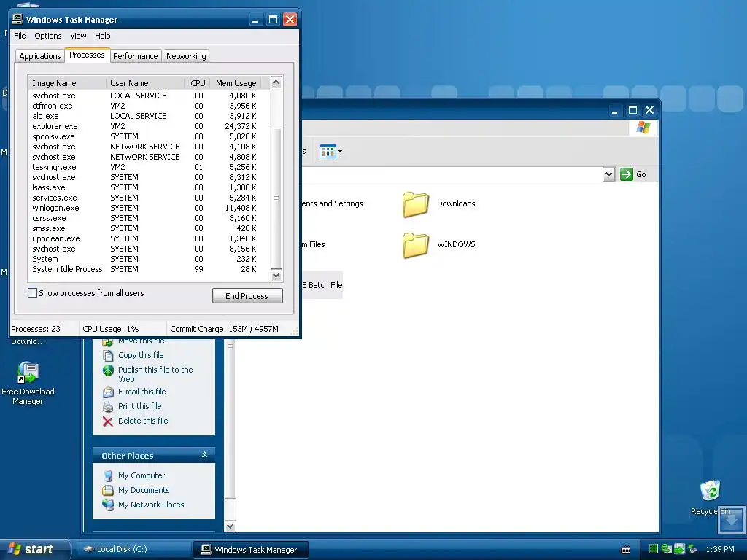
Task: Collapse the Other Places panel
Action: [x=204, y=455]
